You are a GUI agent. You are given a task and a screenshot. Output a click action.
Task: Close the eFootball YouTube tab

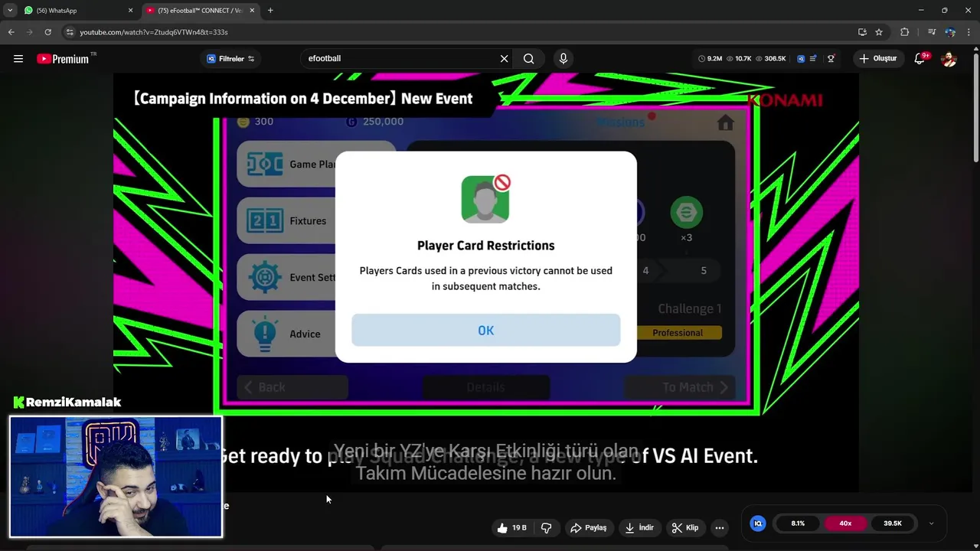252,11
